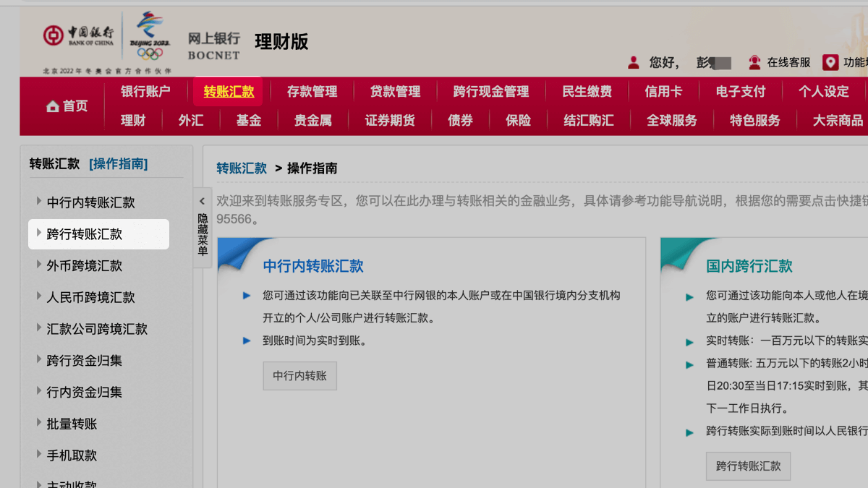This screenshot has height=488, width=868.
Task: Open 结汇购汇 in navigation bar
Action: coord(588,121)
